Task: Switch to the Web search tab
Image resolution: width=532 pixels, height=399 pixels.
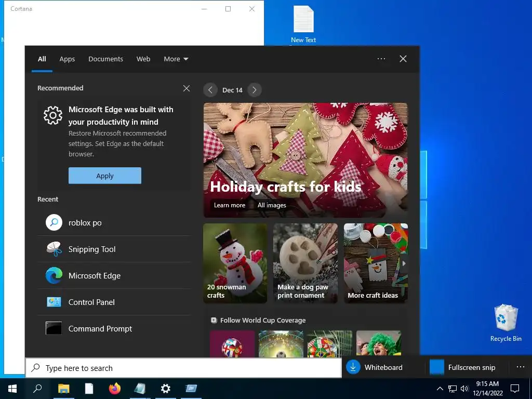Action: (143, 59)
